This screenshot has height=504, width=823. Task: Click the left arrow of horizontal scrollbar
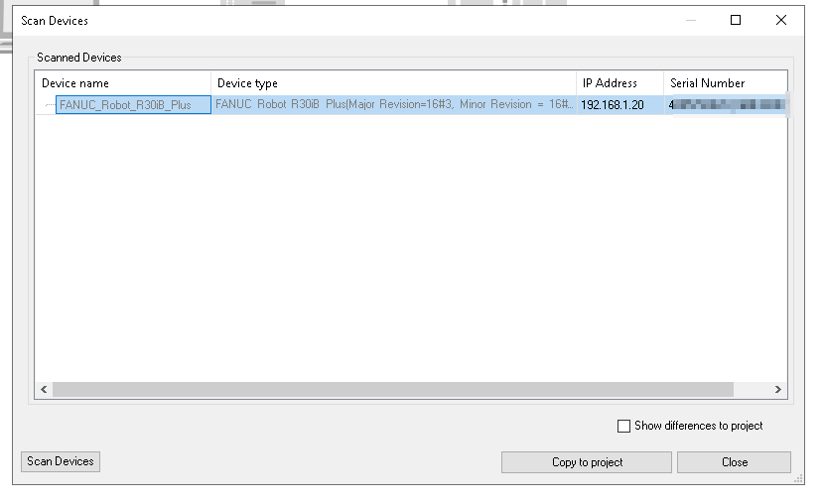click(44, 389)
